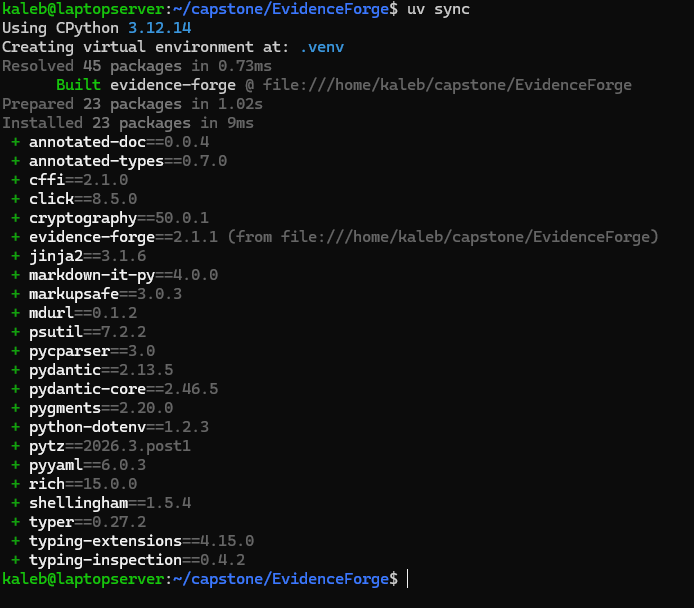
Task: Select the pygments==2.20.0 line
Action: tap(92, 408)
